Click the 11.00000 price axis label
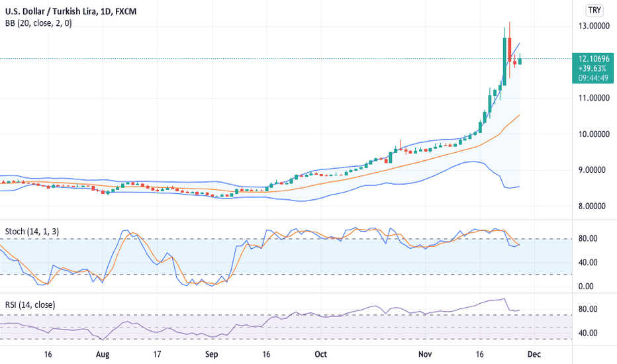617x364 pixels. (594, 98)
